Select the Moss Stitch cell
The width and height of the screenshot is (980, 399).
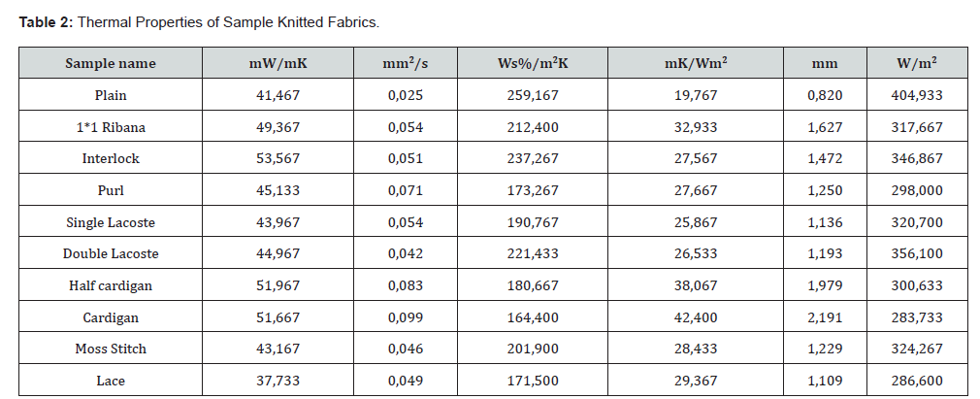pyautogui.click(x=111, y=349)
